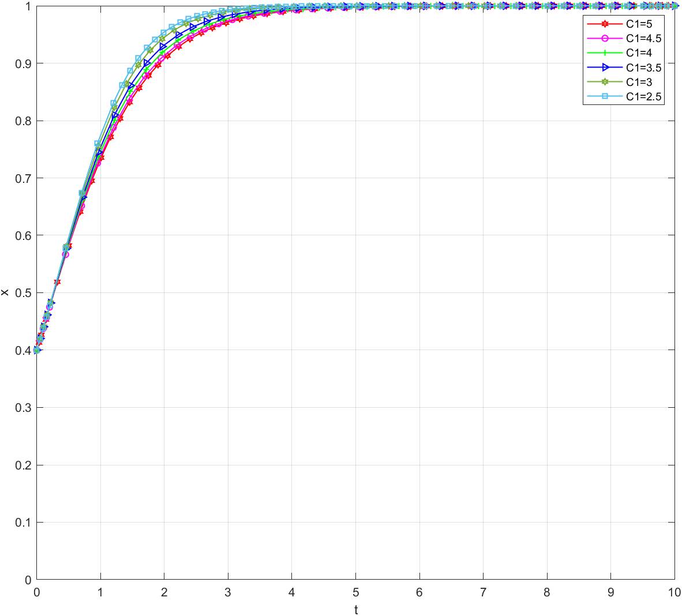Click the starting data point at x=0.4
This screenshot has height=616, width=682.
(x=37, y=350)
